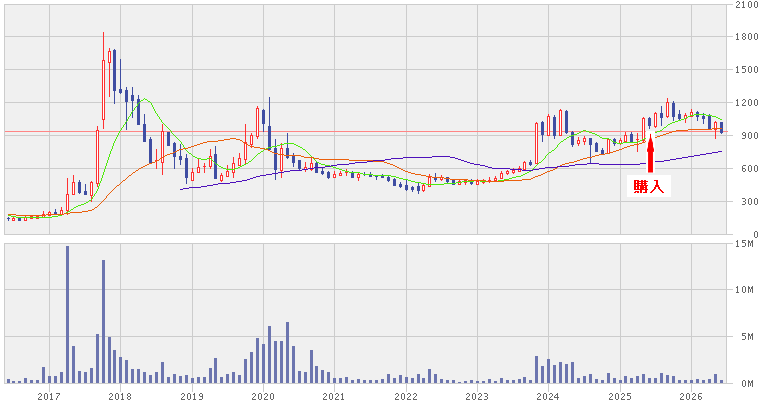Screen dimensions: 759x402
Task: Click the tallest volume bar in early 2017
Action: [x=67, y=314]
